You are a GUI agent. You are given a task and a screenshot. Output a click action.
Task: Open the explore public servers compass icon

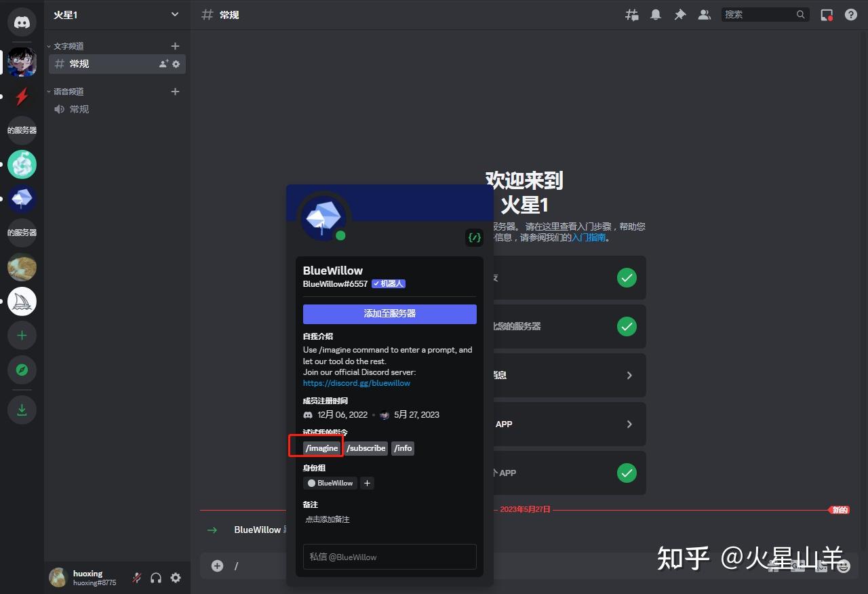[x=22, y=370]
